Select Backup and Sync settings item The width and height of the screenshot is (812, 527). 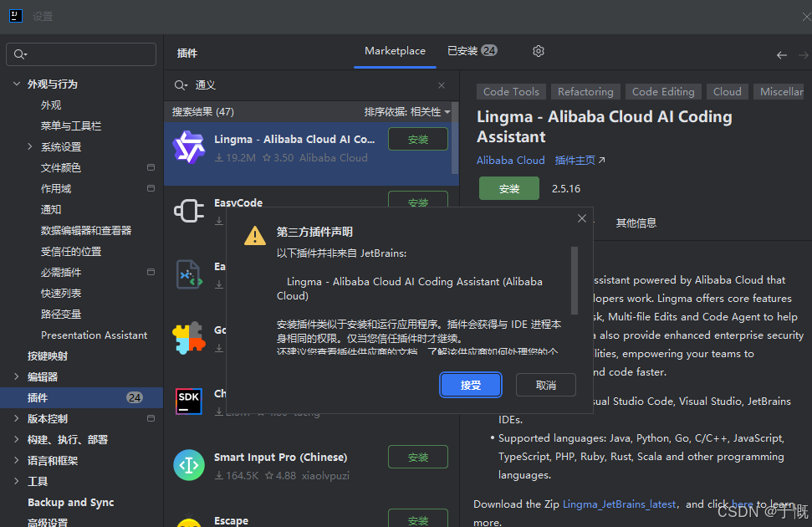click(70, 502)
